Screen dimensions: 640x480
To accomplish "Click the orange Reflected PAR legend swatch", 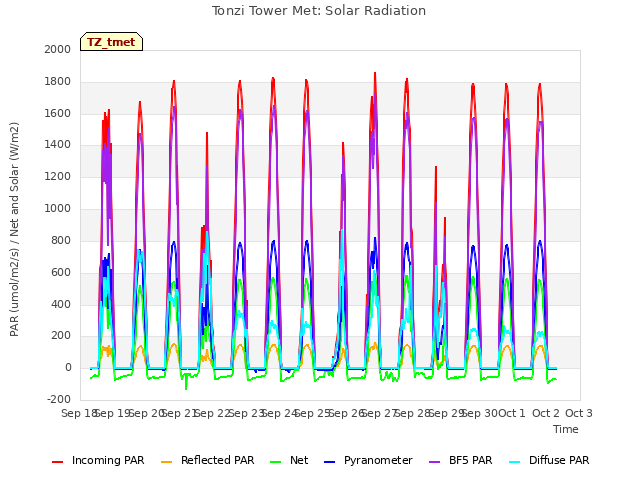I will pyautogui.click(x=167, y=462).
